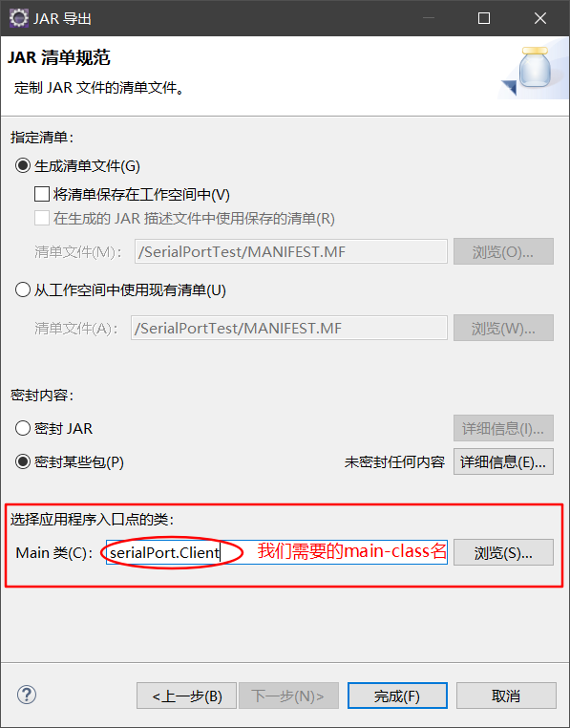This screenshot has height=728, width=570.
Task: Maximize the JAR 导出 dialog window
Action: pyautogui.click(x=484, y=18)
